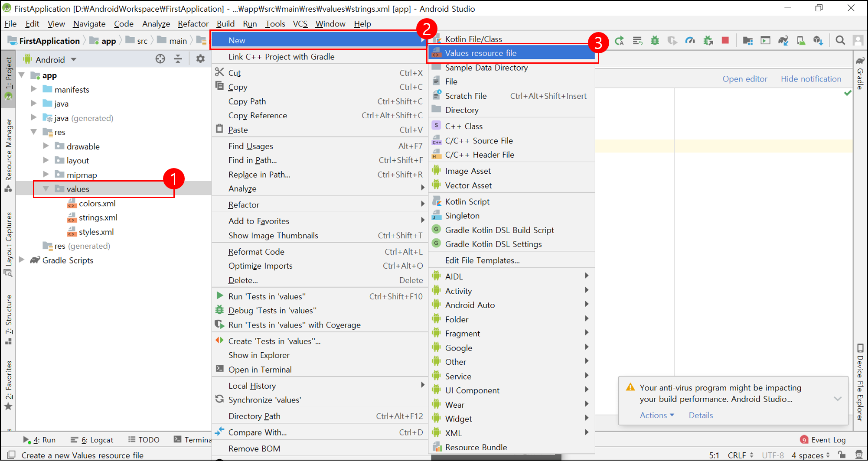This screenshot has height=461, width=868.
Task: Choose Copy Path in context menu
Action: (320, 101)
